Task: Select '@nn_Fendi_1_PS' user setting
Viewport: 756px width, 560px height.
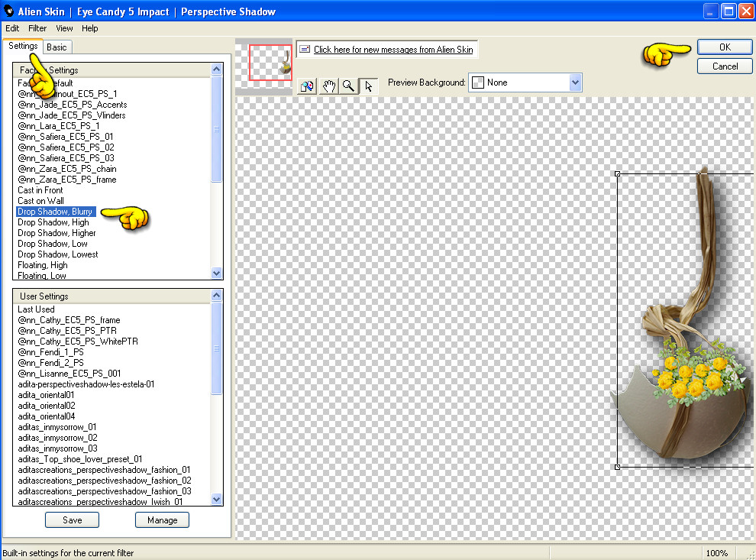Action: (50, 352)
